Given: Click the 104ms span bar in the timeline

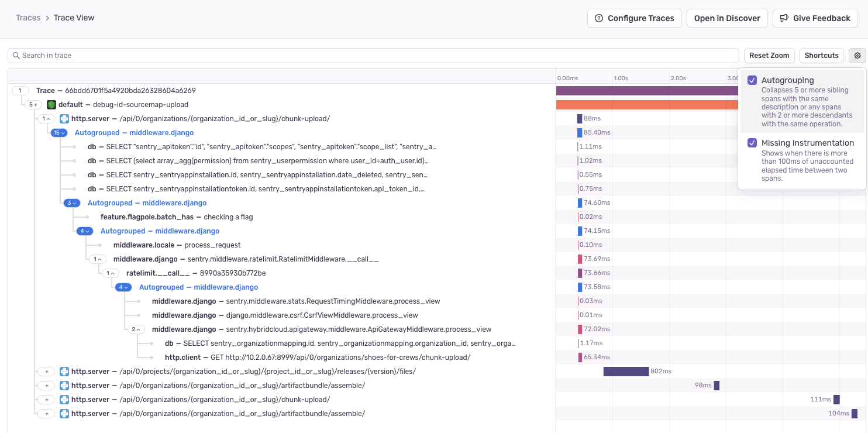Looking at the screenshot, I should [x=854, y=414].
